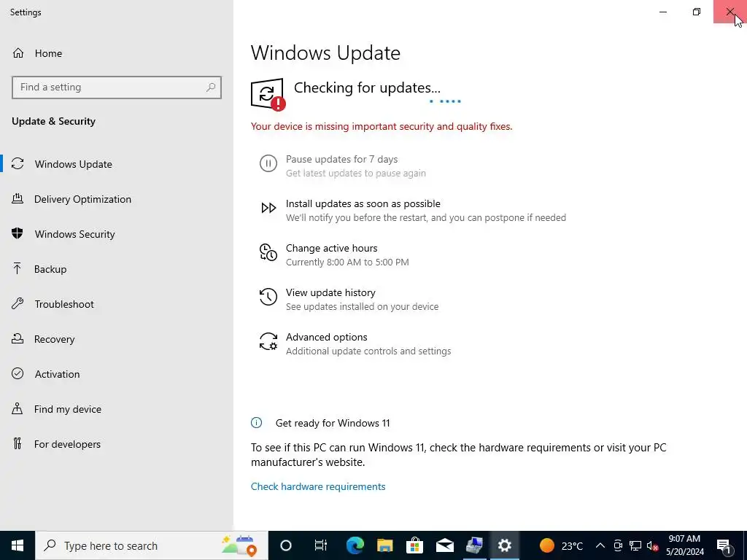Open Microsoft Store from taskbar
This screenshot has width=747, height=560.
tap(415, 545)
